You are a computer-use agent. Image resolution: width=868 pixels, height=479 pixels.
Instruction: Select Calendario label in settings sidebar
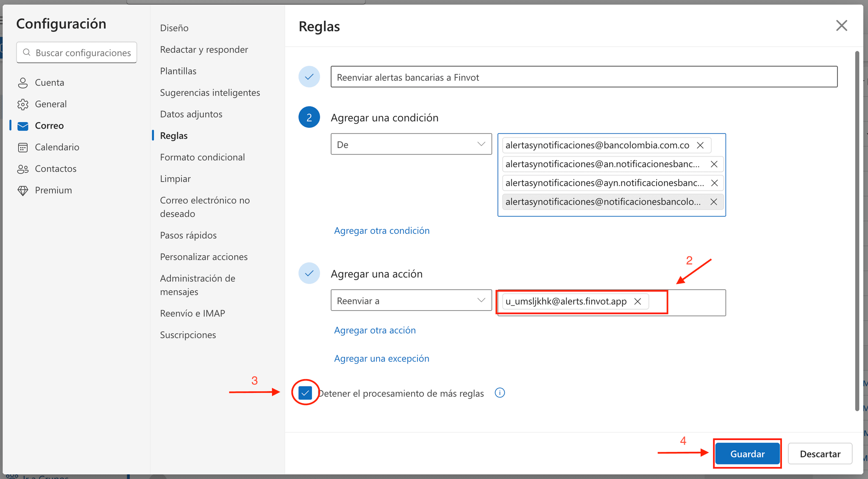point(57,147)
